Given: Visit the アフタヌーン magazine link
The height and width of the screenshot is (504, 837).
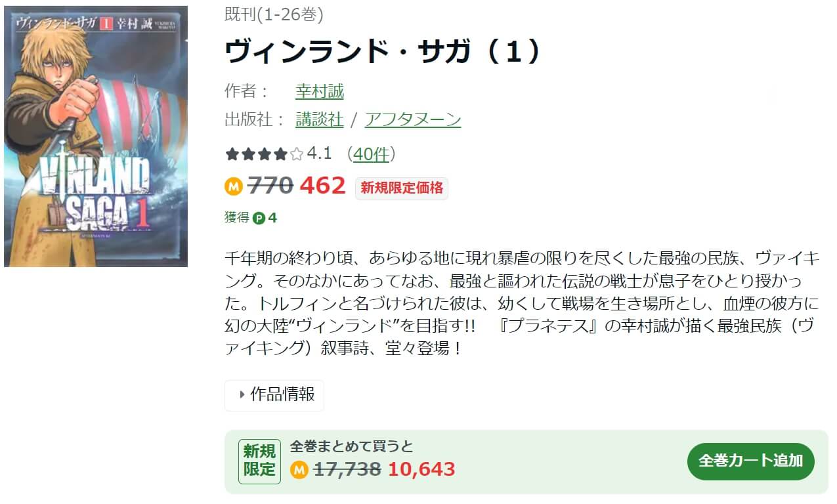Looking at the screenshot, I should click(x=413, y=119).
